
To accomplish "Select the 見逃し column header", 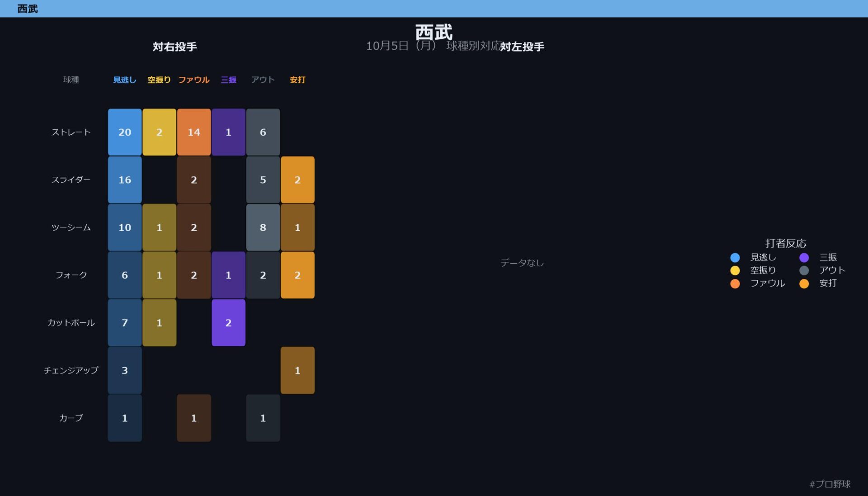I will click(x=124, y=80).
